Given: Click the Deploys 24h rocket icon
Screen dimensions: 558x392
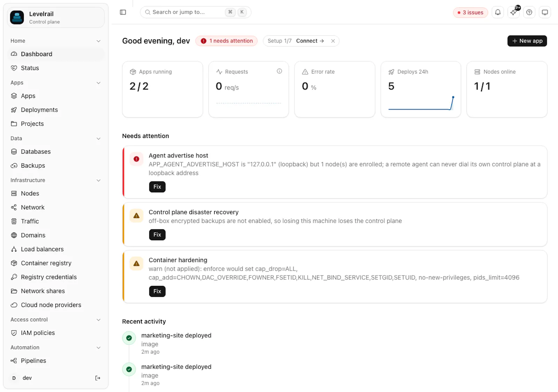Looking at the screenshot, I should tap(391, 72).
